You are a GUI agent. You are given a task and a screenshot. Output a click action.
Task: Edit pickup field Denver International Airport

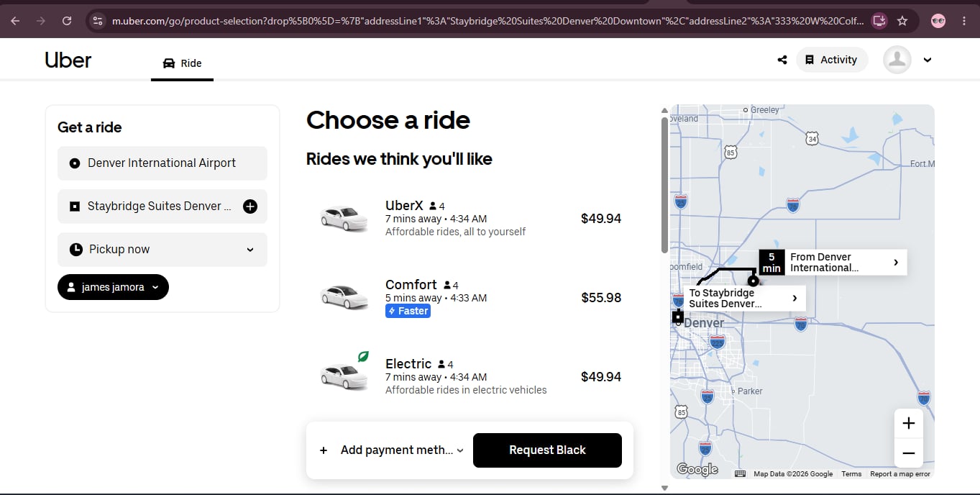pyautogui.click(x=162, y=163)
